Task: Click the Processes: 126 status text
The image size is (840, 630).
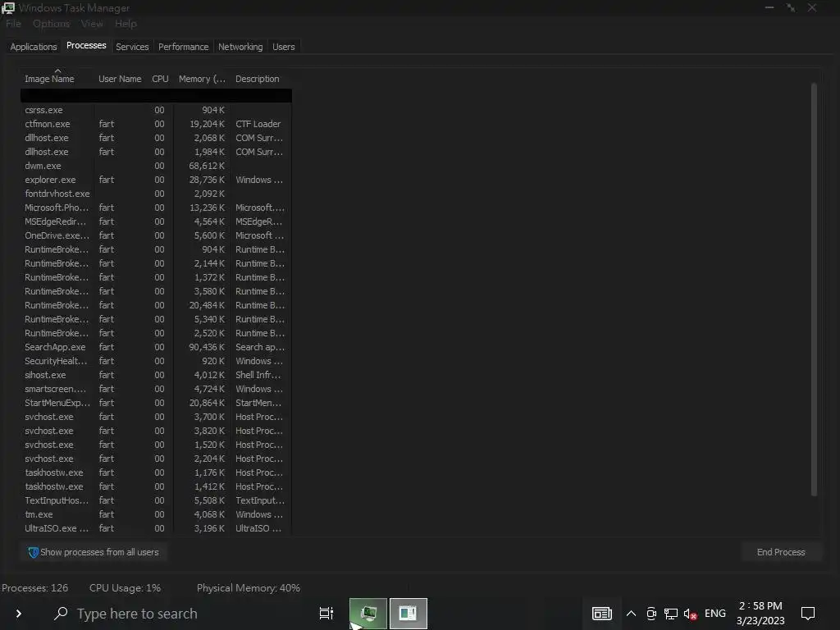Action: [x=34, y=587]
